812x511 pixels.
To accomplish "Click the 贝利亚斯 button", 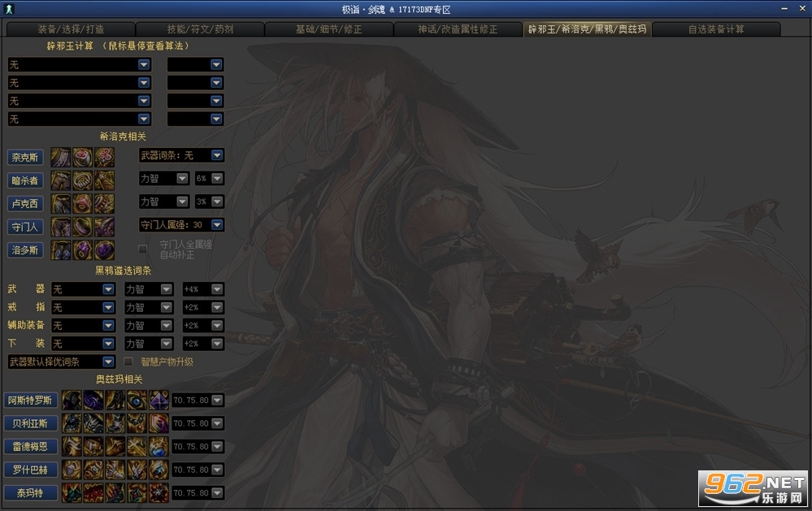I will click(30, 423).
